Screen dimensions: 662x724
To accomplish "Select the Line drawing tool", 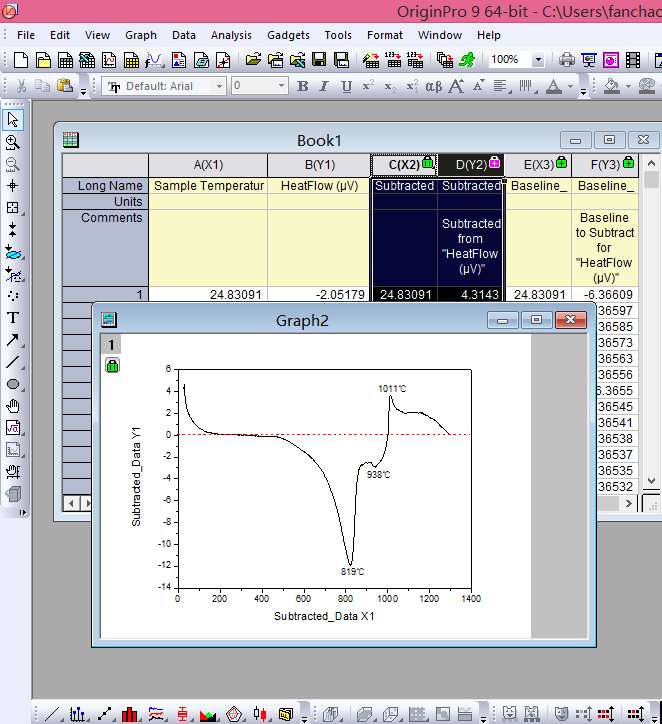I will pos(13,362).
